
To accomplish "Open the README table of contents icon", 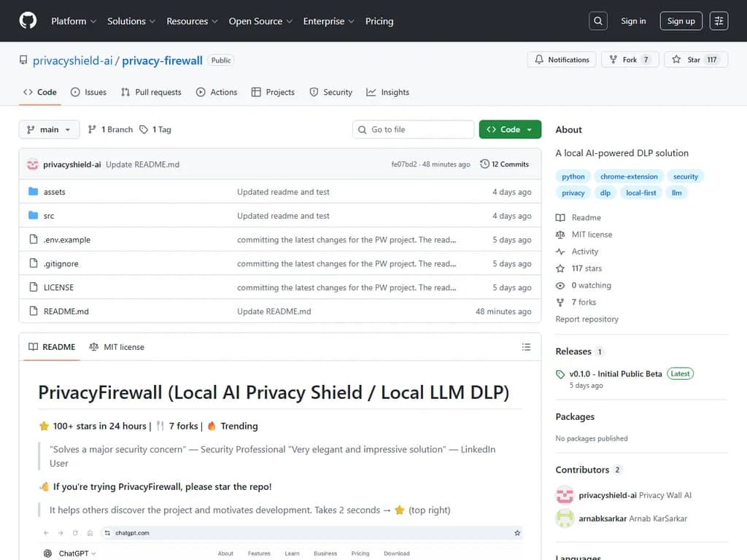I will [526, 347].
